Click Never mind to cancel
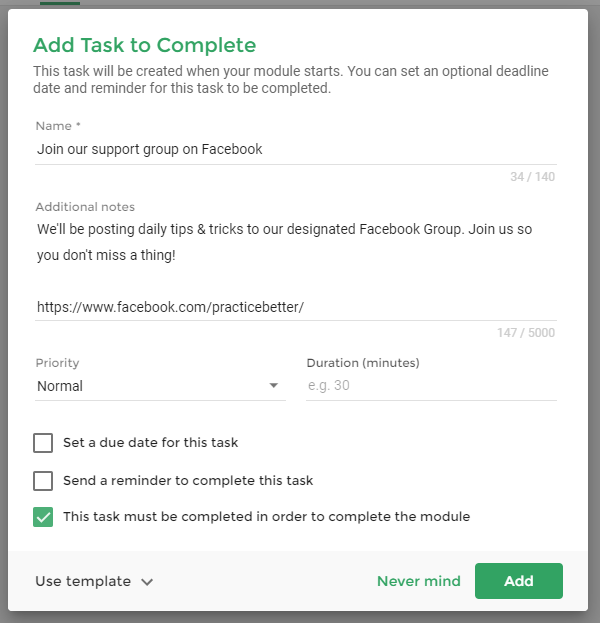 pyautogui.click(x=419, y=581)
